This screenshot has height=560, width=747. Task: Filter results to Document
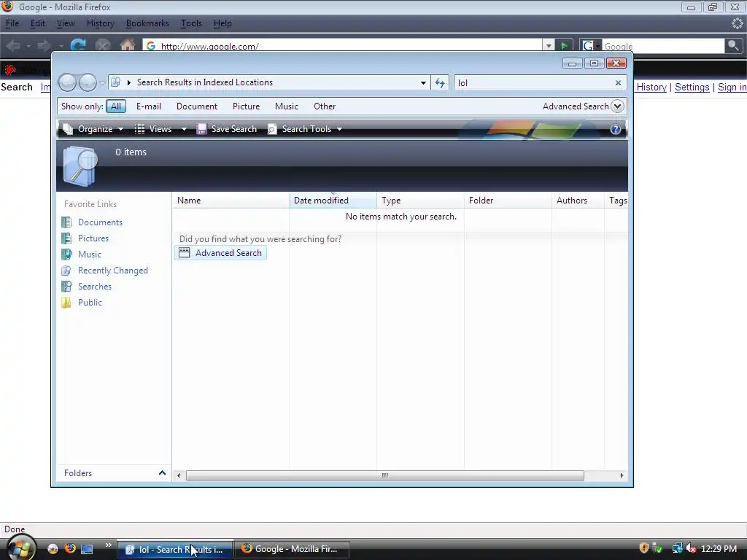click(197, 106)
